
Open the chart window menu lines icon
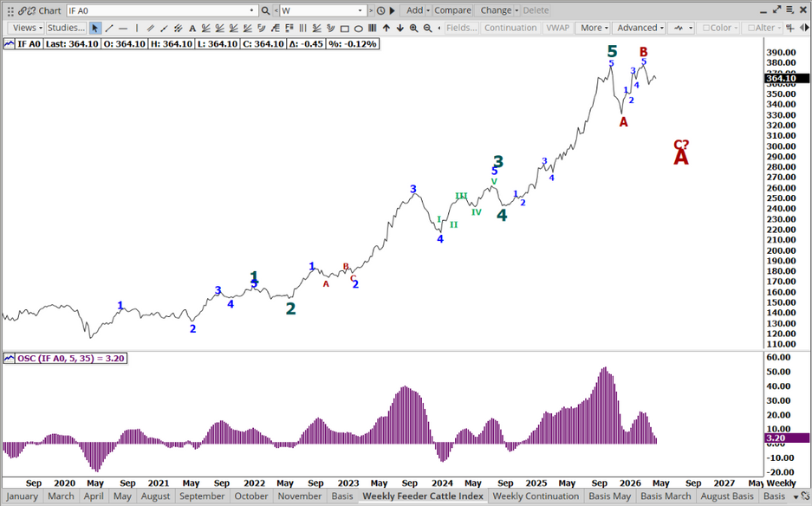click(789, 10)
